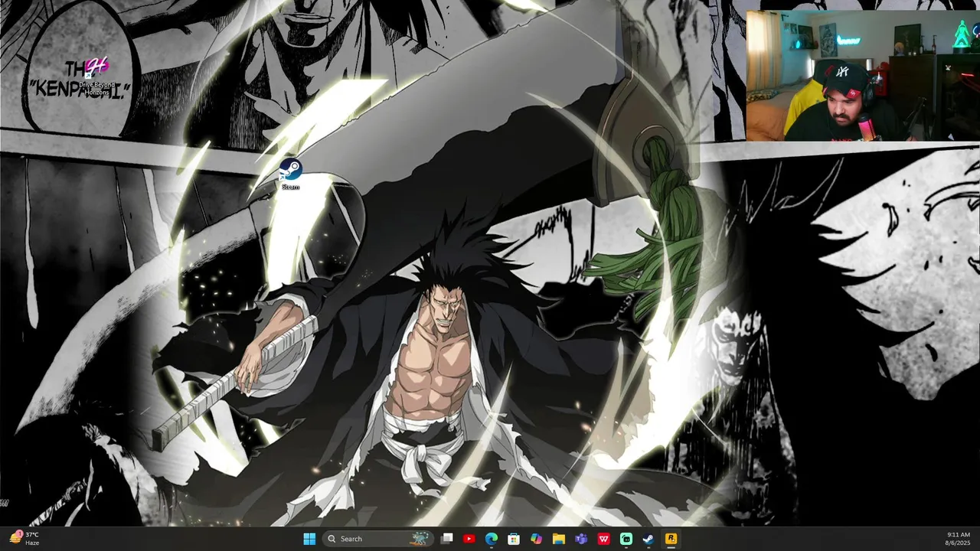
Task: Launch WPS Office from taskbar
Action: coord(603,539)
